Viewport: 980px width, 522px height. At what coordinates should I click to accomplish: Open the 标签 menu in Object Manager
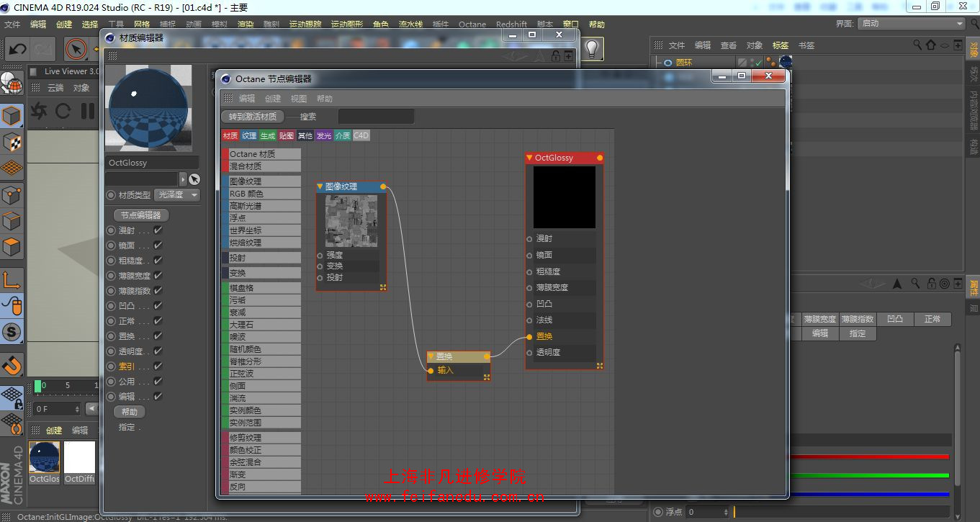781,45
